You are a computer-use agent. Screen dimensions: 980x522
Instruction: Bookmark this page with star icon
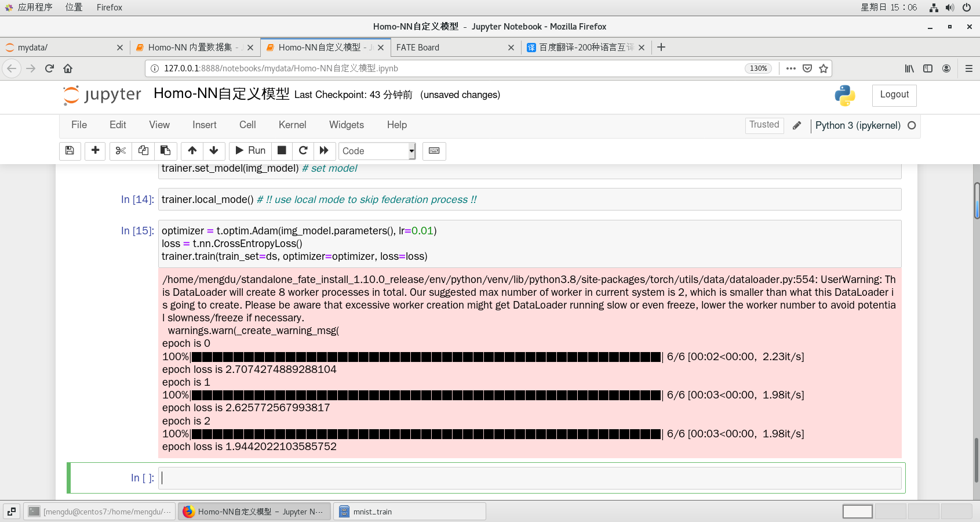coord(824,68)
